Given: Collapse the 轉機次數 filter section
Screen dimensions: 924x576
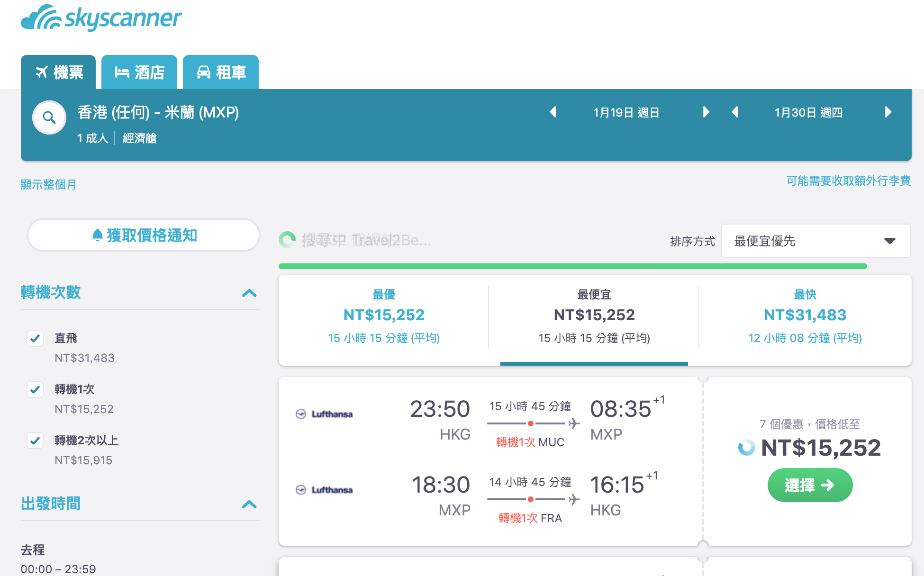Looking at the screenshot, I should [x=249, y=293].
